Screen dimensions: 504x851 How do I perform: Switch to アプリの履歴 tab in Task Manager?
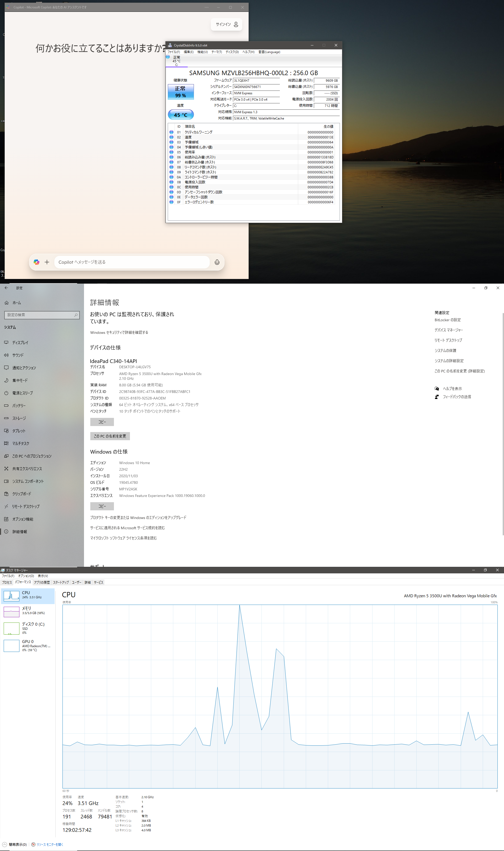click(42, 582)
